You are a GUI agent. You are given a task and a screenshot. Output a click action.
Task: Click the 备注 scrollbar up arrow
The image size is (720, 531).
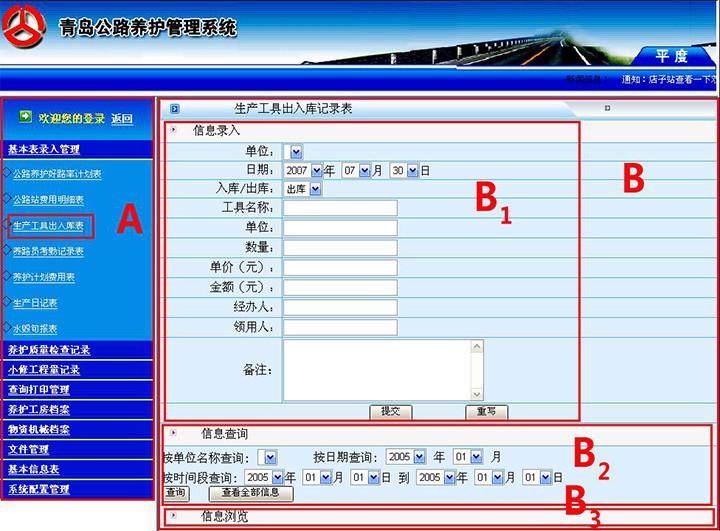pyautogui.click(x=477, y=346)
